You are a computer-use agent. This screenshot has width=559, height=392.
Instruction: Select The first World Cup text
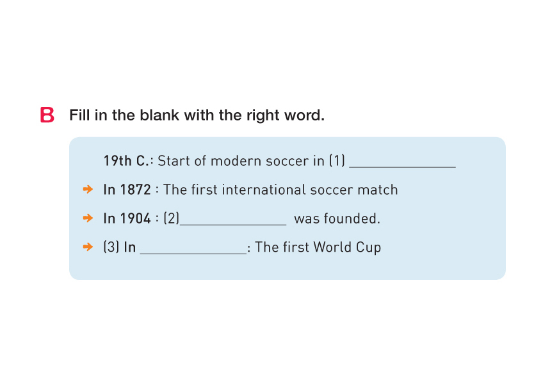click(318, 247)
